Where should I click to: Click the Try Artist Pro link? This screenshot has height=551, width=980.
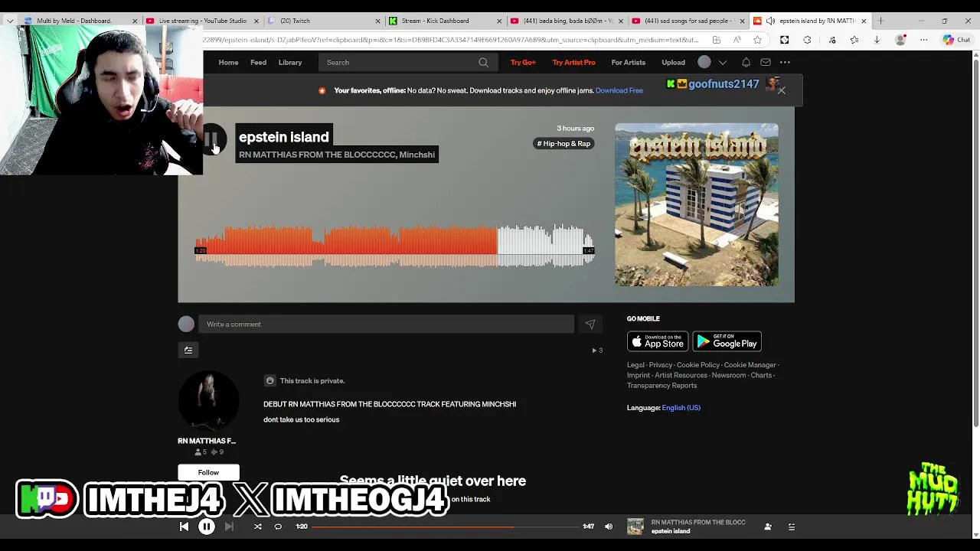coord(573,63)
